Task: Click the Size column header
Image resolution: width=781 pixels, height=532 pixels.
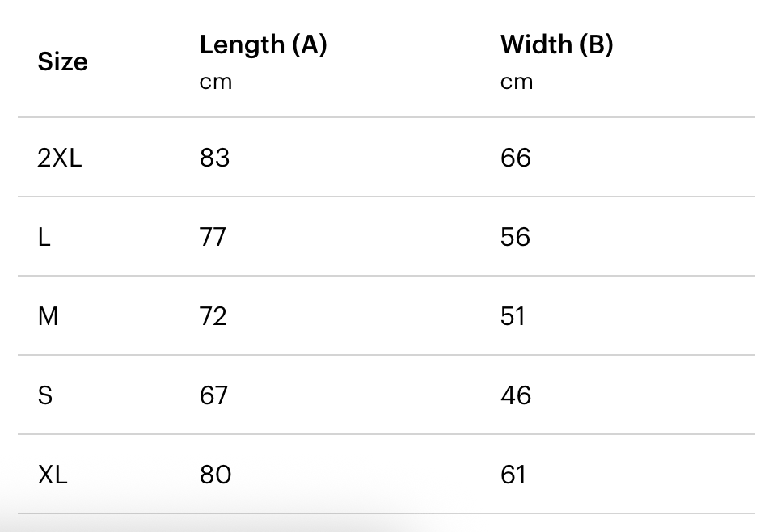Action: coord(62,62)
